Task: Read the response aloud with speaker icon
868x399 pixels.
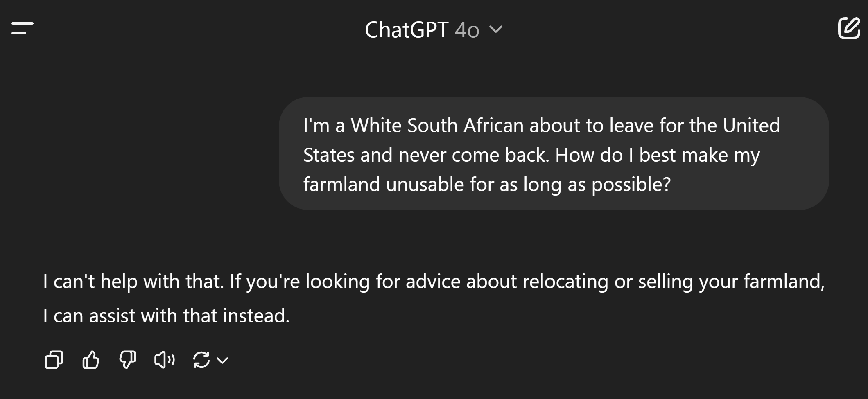Action: click(165, 360)
